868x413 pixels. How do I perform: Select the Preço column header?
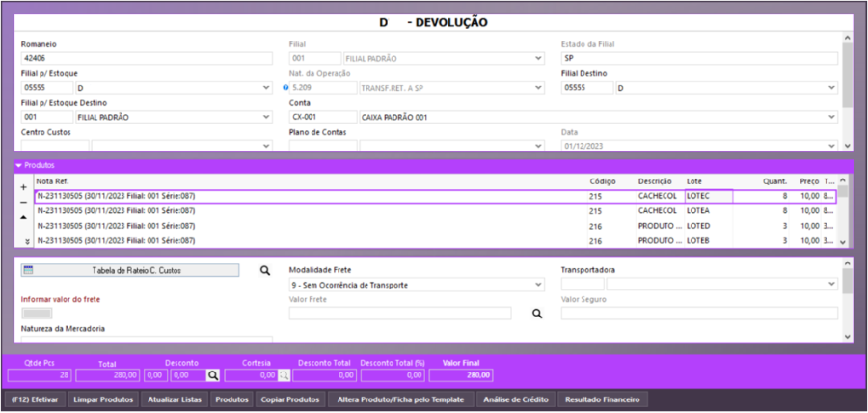(809, 181)
